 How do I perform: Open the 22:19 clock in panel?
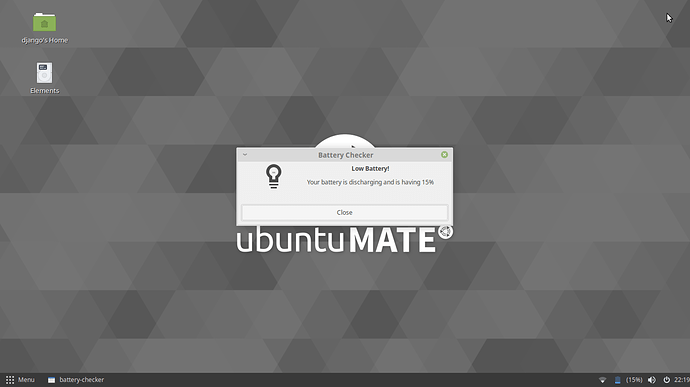(x=682, y=380)
